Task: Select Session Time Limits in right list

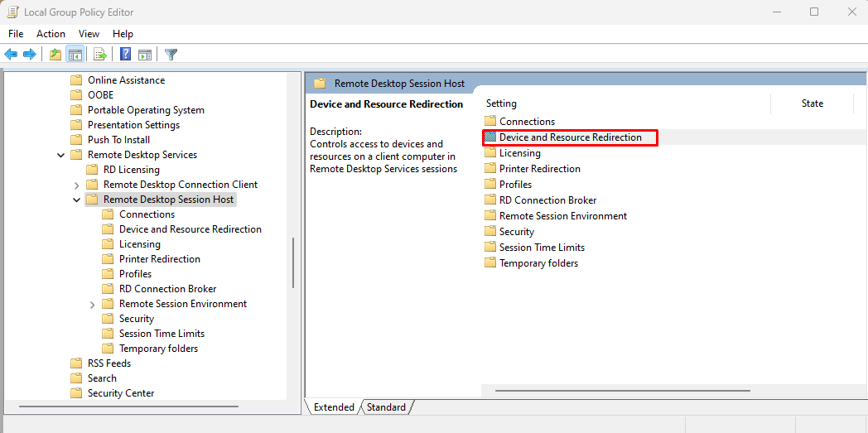Action: point(542,248)
